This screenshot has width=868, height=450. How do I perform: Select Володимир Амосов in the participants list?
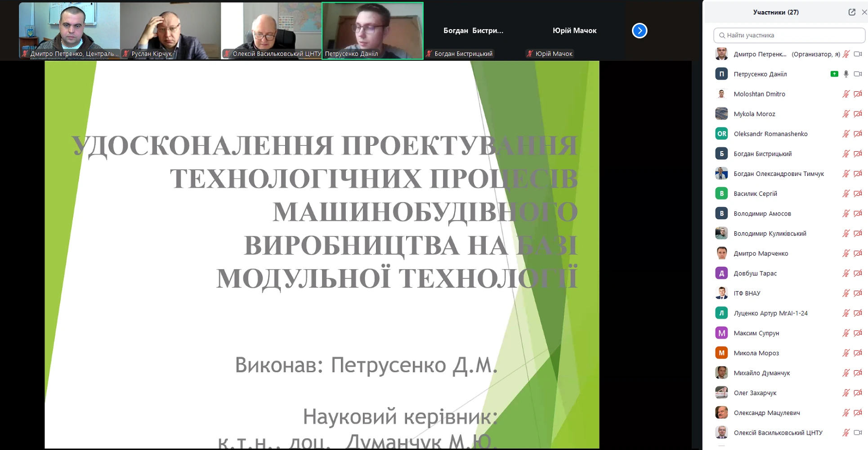tap(762, 213)
